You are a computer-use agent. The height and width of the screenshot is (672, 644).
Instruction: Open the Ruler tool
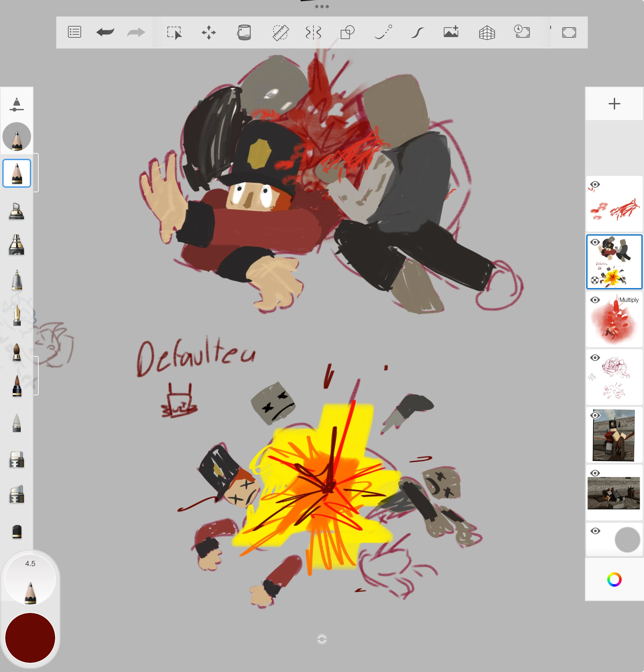[280, 32]
